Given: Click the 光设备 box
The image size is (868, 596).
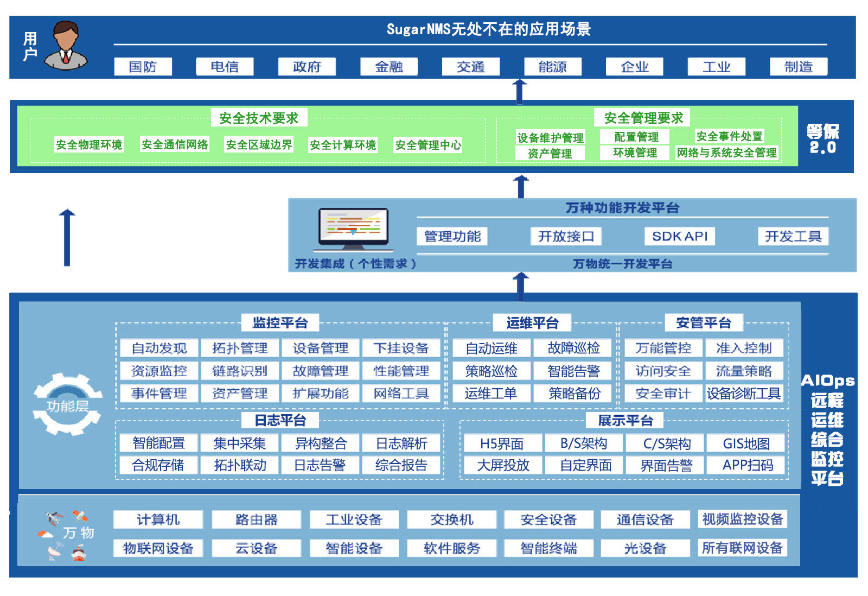Looking at the screenshot, I should [x=645, y=548].
